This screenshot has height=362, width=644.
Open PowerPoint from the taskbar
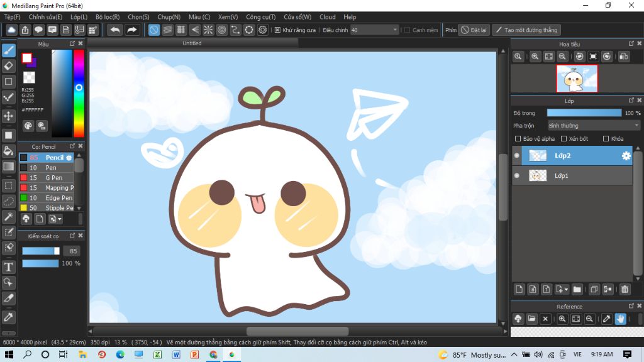click(x=195, y=354)
